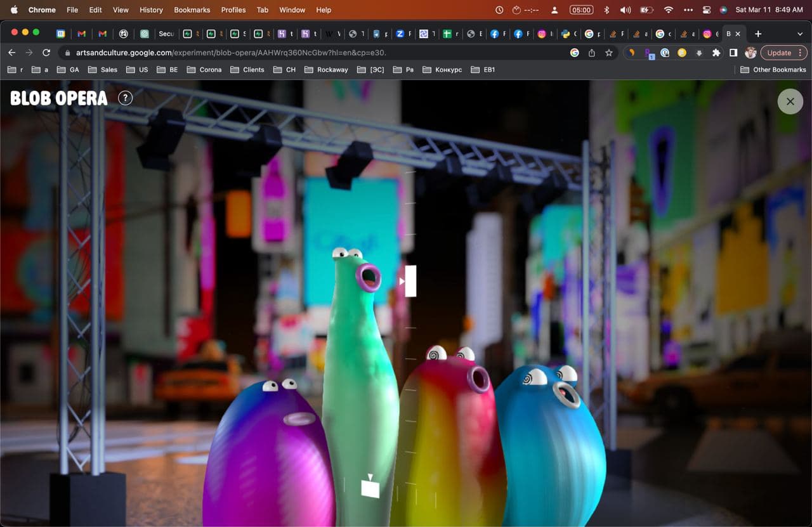Switch to the Python logo tab
Image resolution: width=812 pixels, height=527 pixels.
tap(569, 34)
